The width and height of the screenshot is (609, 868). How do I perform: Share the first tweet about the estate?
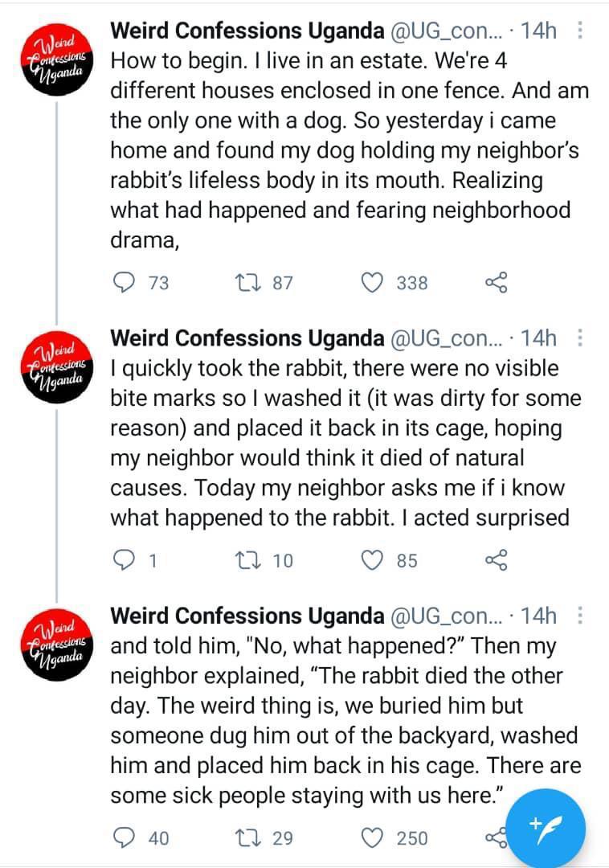497,282
